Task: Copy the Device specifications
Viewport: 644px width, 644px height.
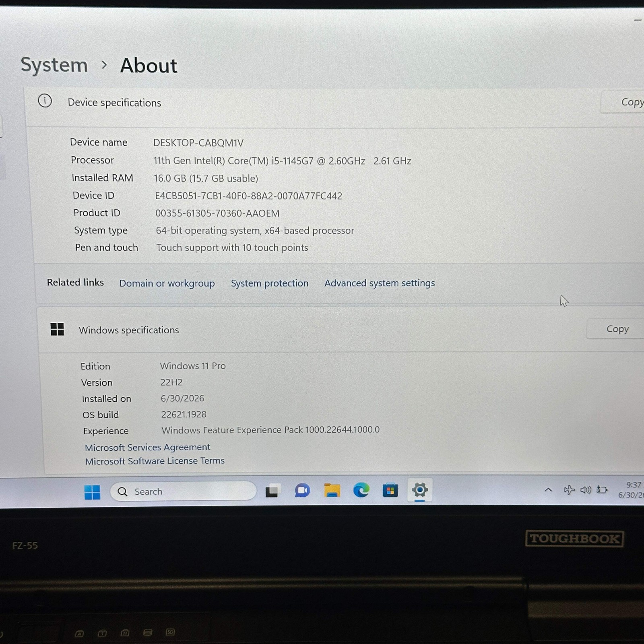Action: coord(622,102)
